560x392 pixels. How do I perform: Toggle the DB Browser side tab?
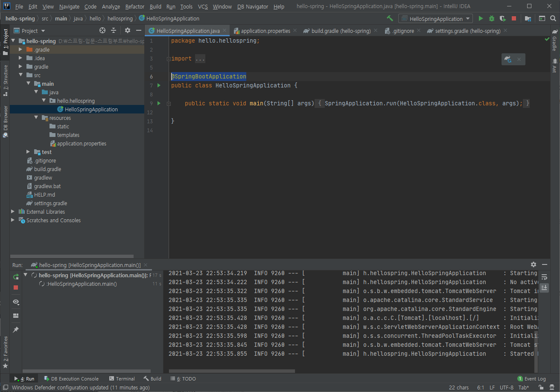click(x=5, y=122)
